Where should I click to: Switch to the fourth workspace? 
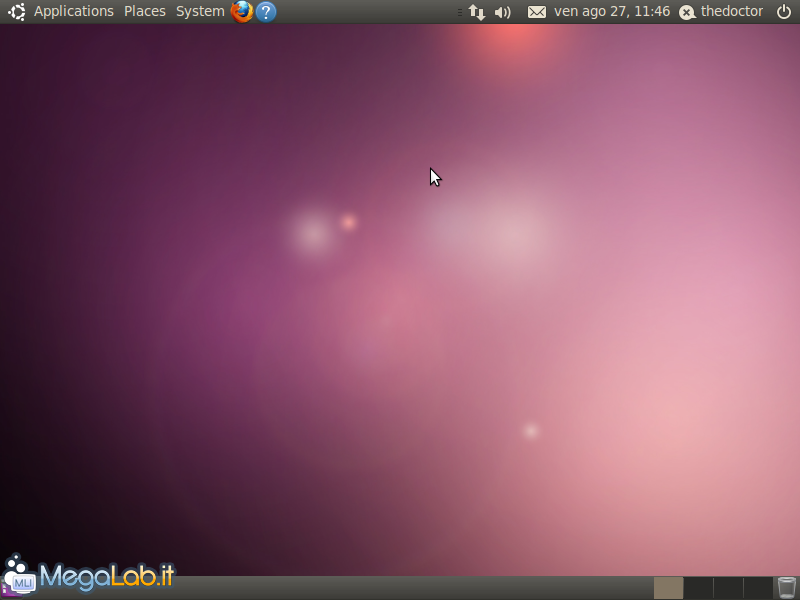[x=758, y=588]
